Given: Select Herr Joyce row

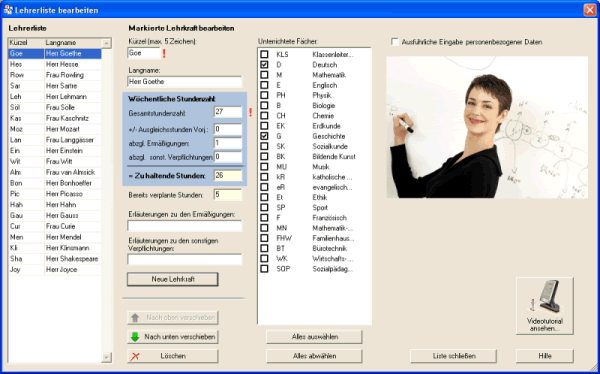Looking at the screenshot, I should [x=55, y=269].
